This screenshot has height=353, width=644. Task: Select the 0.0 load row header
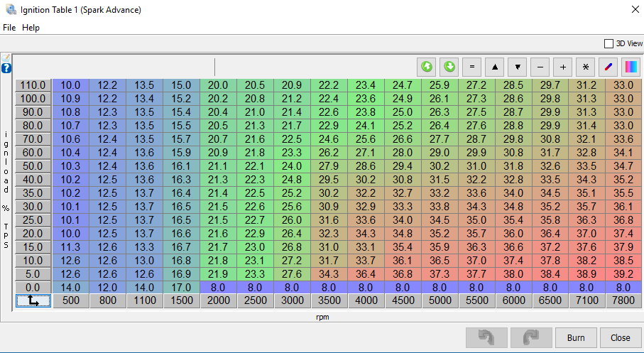[x=33, y=288]
